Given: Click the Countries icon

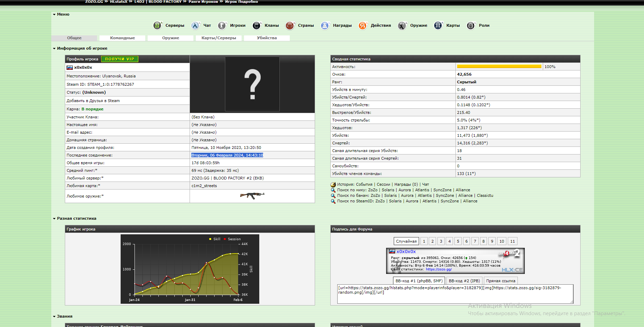Looking at the screenshot, I should [290, 25].
